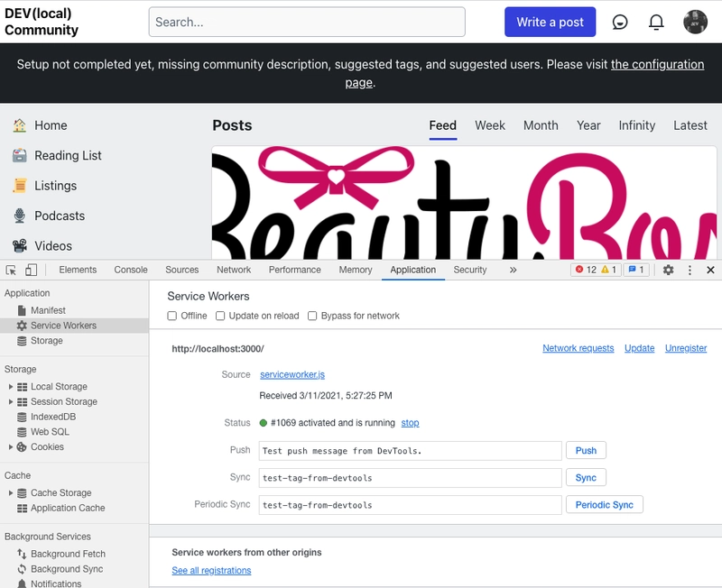722x588 pixels.
Task: Select the Month posts tab
Action: point(541,125)
